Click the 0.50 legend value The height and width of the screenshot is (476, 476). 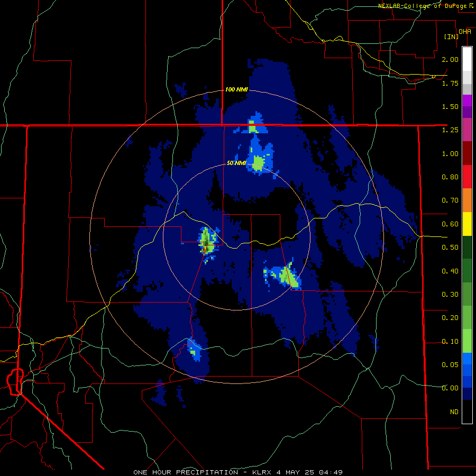(450, 248)
